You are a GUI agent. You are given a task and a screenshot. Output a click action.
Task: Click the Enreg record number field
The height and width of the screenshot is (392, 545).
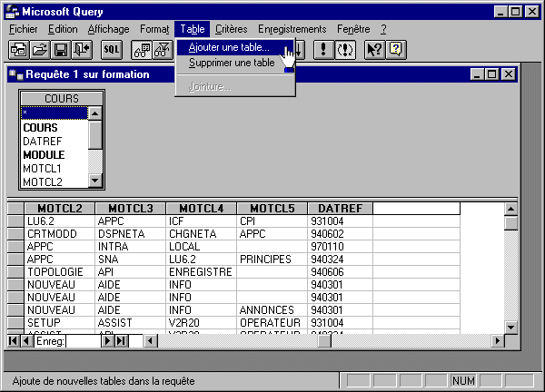pos(84,341)
